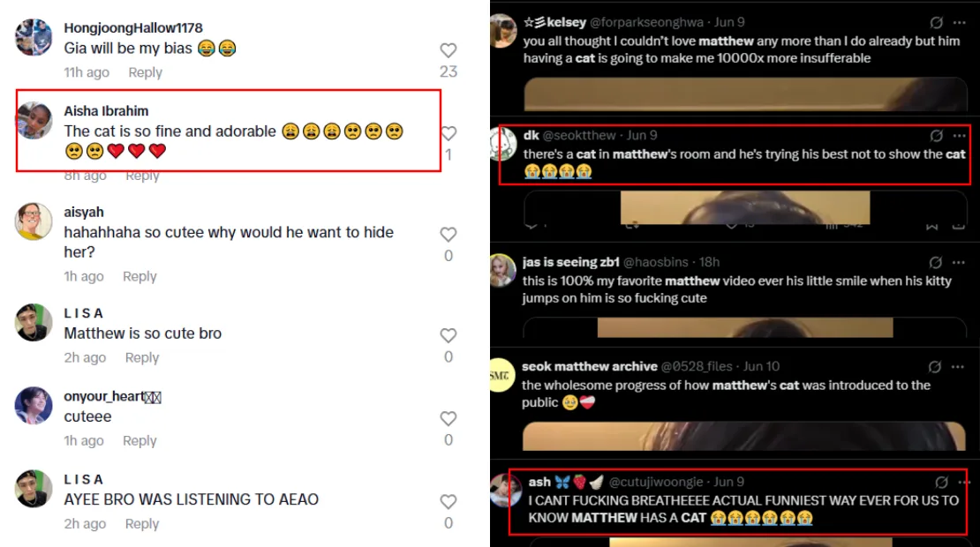The image size is (980, 547).
Task: Click bookmark icon under dk's tweet
Action: pos(931,226)
